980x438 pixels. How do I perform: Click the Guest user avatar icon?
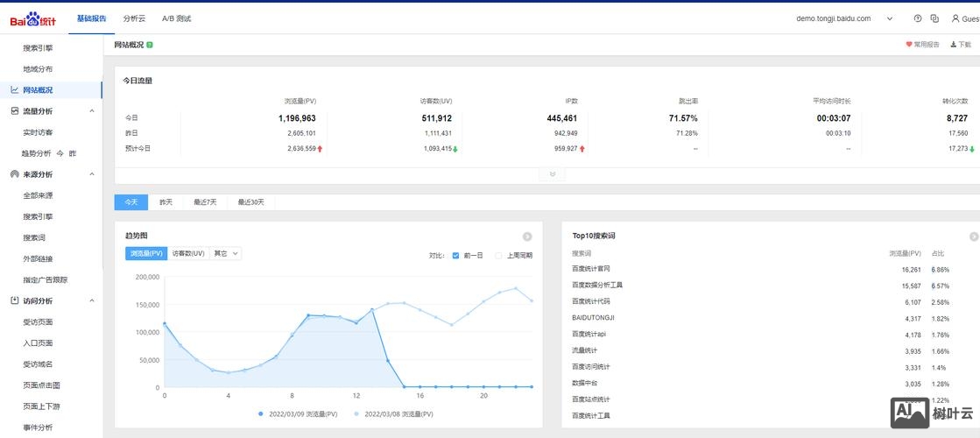tap(955, 18)
